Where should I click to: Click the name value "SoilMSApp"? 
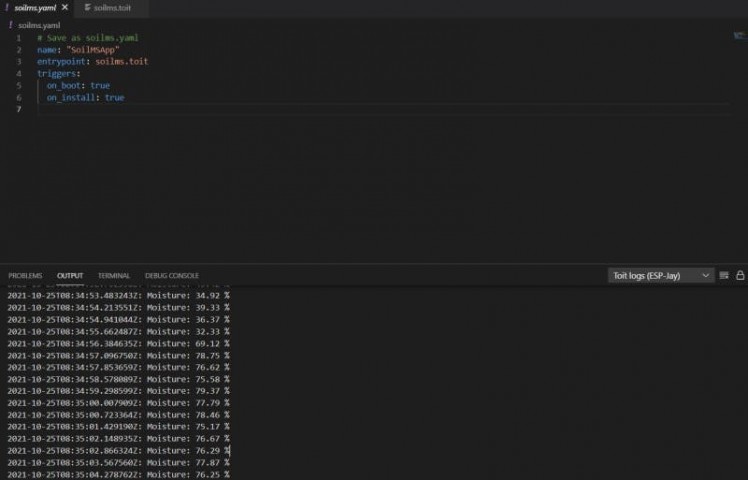click(93, 50)
